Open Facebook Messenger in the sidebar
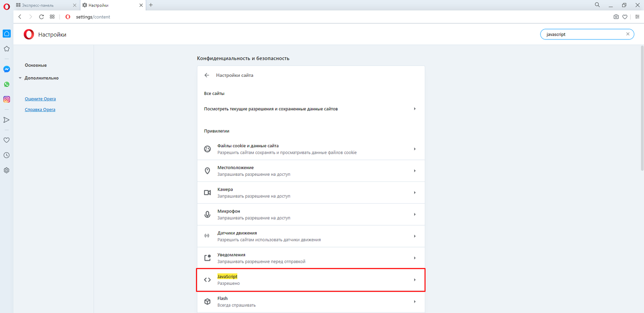 (x=6, y=69)
